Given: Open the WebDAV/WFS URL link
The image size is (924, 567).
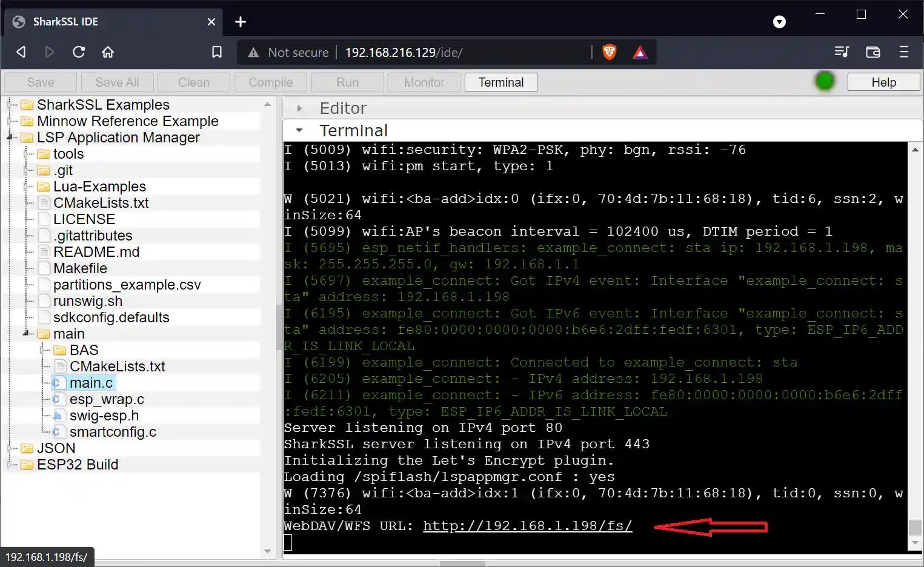Looking at the screenshot, I should (x=527, y=526).
